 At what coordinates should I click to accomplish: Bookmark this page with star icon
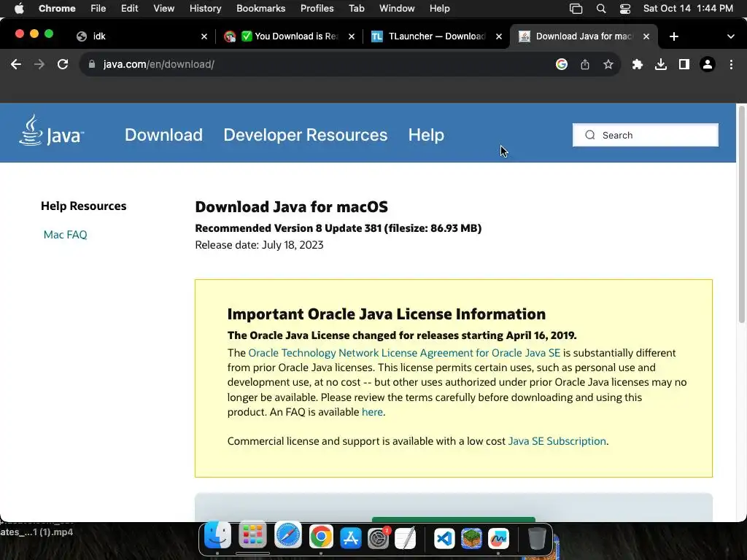tap(608, 64)
